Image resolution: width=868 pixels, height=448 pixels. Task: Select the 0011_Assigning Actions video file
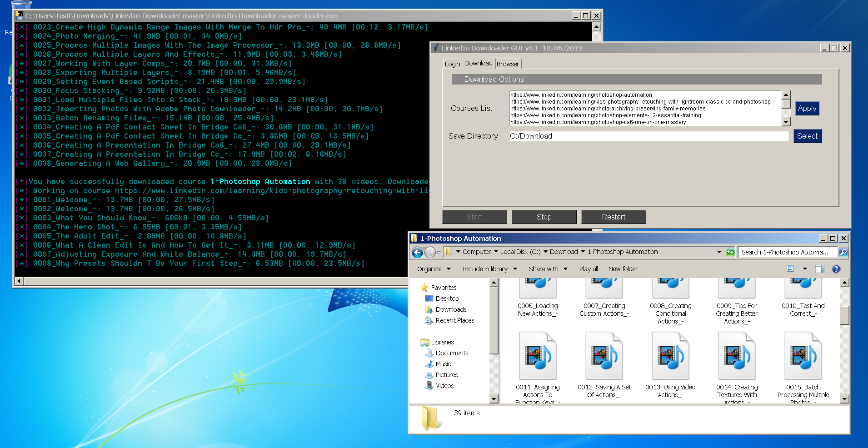coord(538,368)
